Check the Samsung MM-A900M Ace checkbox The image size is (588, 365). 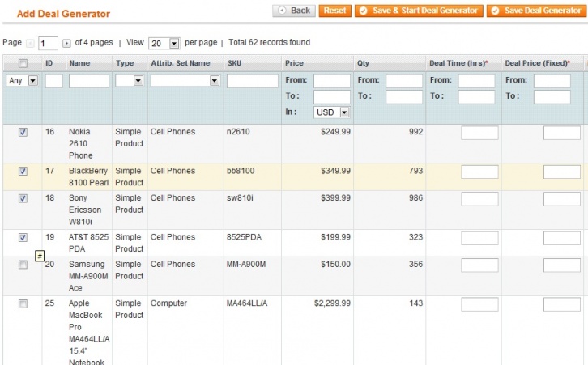point(23,265)
